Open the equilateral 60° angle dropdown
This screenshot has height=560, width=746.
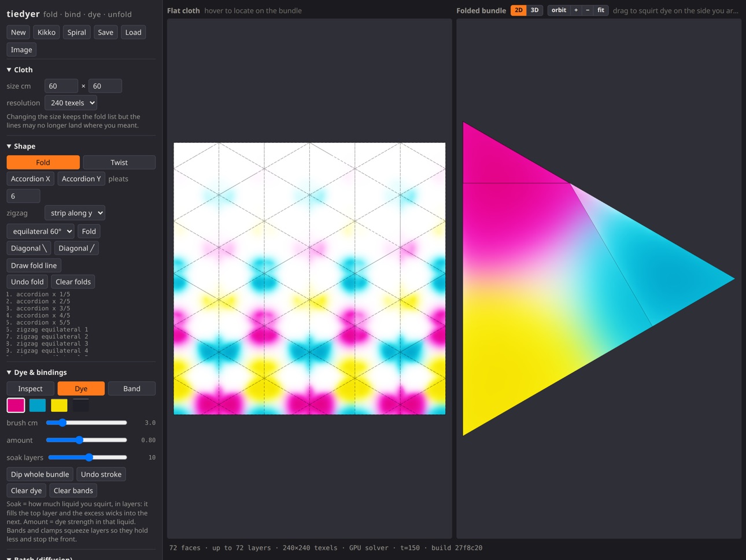[40, 231]
